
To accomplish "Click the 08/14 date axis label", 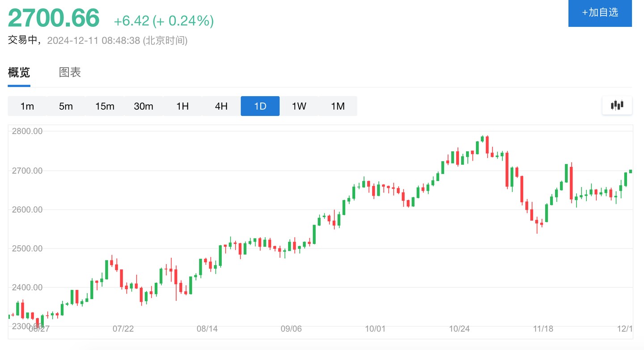I will pos(207,329).
